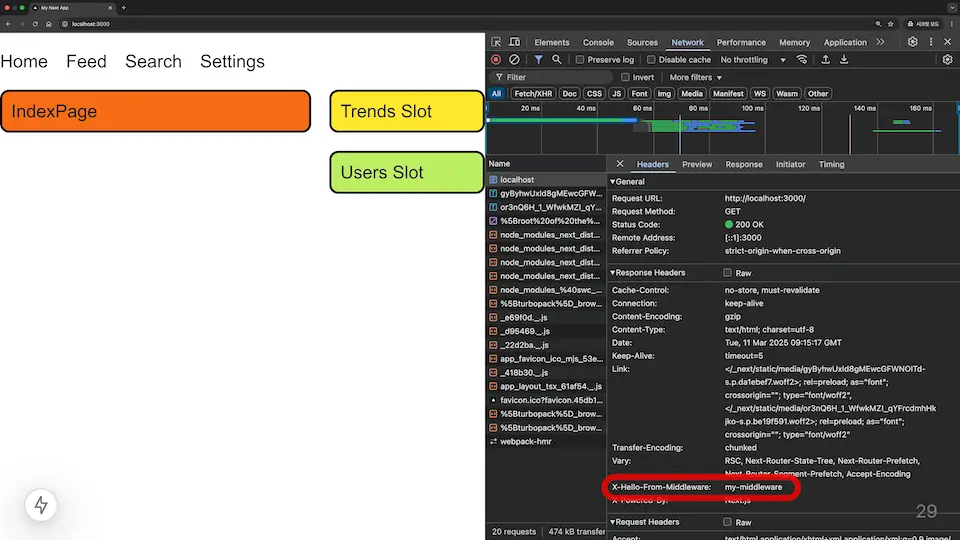The height and width of the screenshot is (540, 960).
Task: Click the browser back arrow
Action: point(8,24)
